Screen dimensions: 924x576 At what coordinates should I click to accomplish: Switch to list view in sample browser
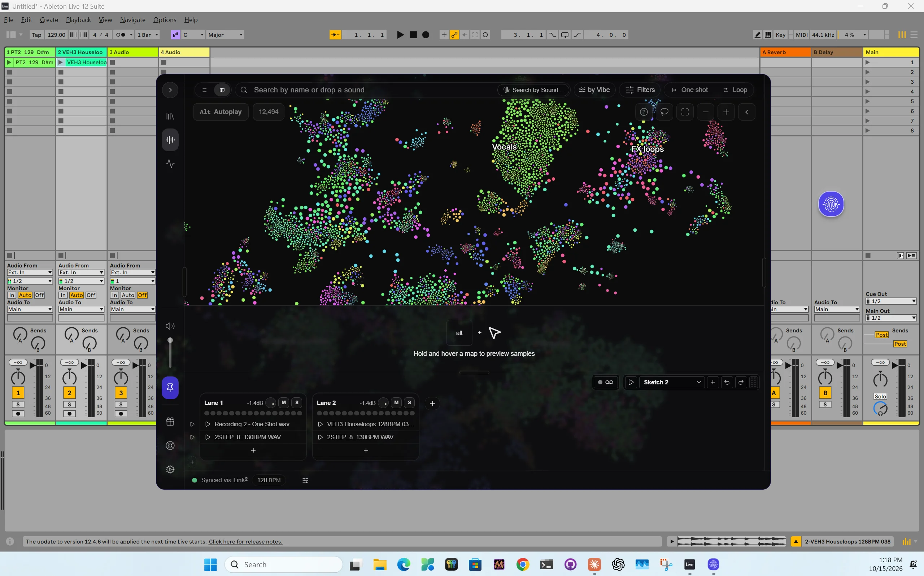tap(204, 90)
